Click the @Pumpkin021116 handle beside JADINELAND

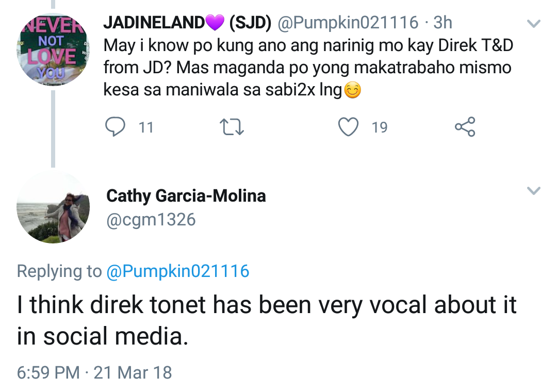(348, 23)
